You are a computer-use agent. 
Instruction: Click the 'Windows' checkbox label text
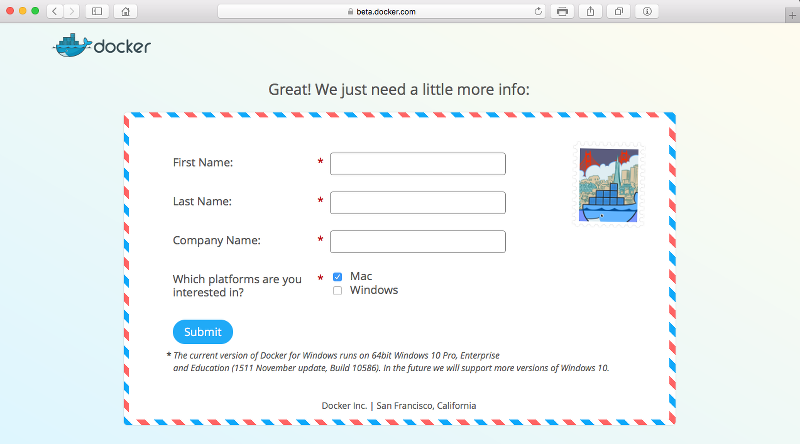tap(373, 290)
